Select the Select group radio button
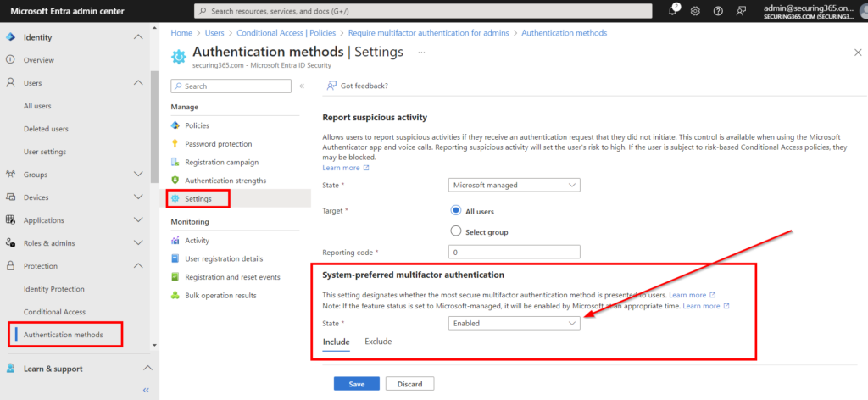868x400 pixels. (x=456, y=231)
